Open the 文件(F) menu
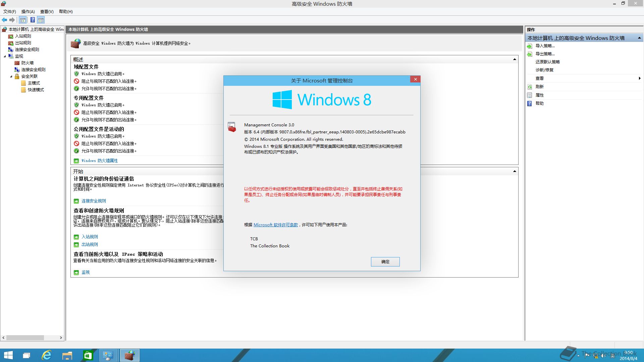Screen dimensions: 644x362 click(9, 11)
